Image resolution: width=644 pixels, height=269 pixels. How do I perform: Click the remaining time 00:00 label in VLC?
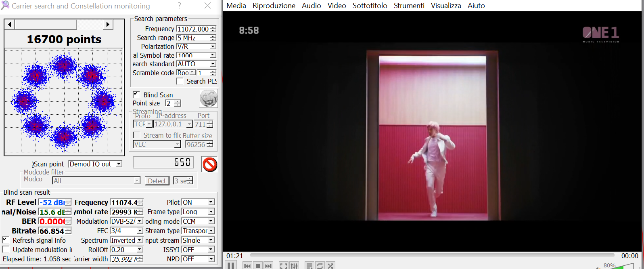(630, 256)
